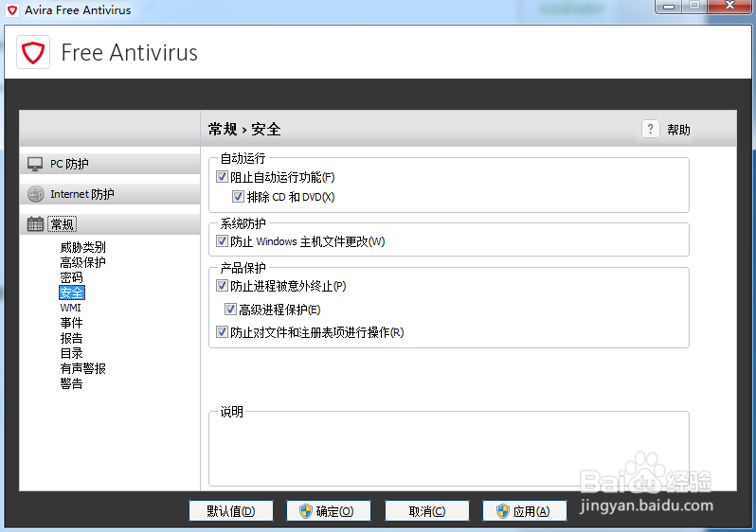The image size is (756, 532).
Task: Select 安全 in the tree
Action: click(72, 293)
